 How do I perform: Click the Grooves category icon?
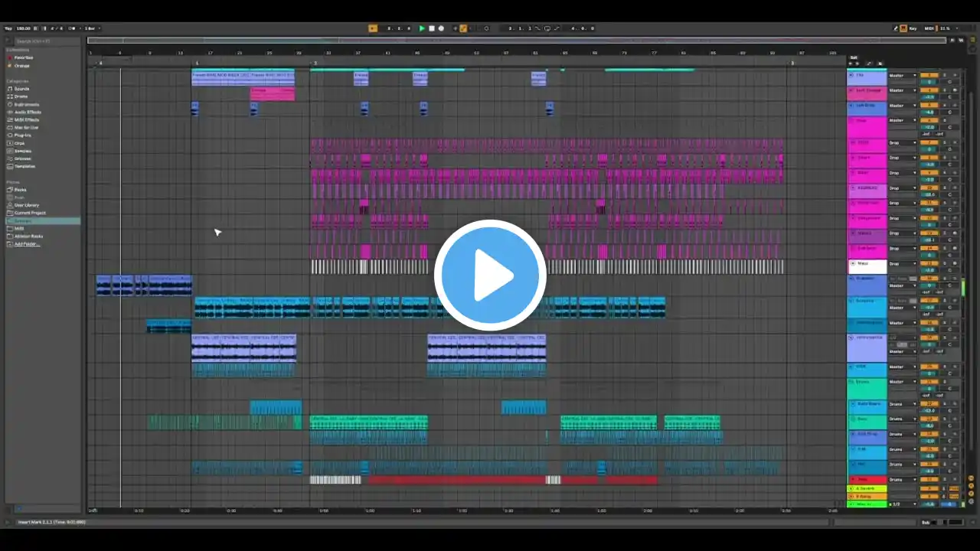point(10,158)
